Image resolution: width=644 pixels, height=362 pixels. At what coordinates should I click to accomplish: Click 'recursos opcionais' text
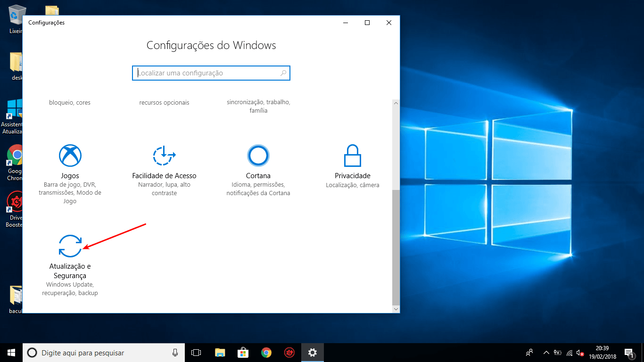164,102
